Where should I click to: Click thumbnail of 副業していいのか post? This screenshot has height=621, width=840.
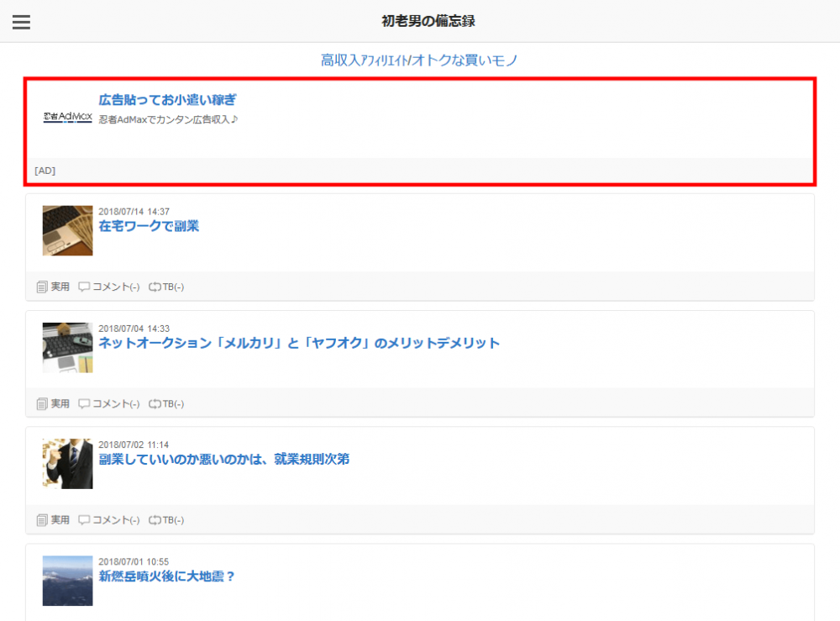67,464
